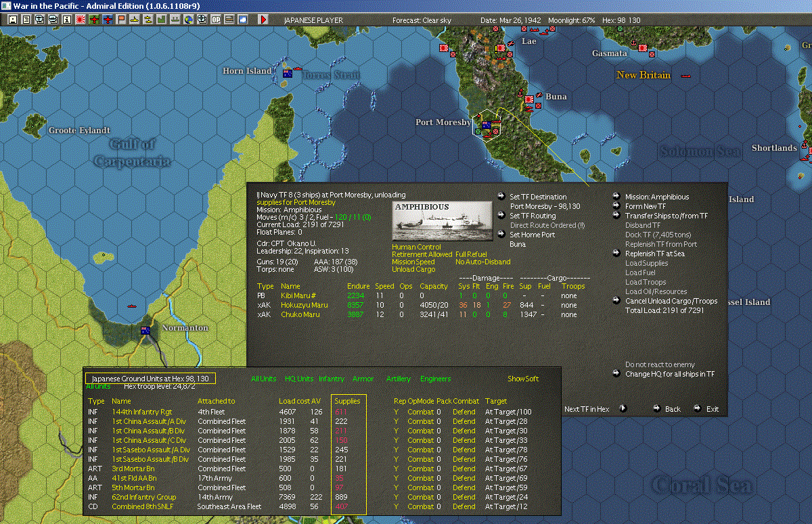The height and width of the screenshot is (524, 812).
Task: Click the arrow beside Replenish TF at Sea
Action: pos(616,254)
